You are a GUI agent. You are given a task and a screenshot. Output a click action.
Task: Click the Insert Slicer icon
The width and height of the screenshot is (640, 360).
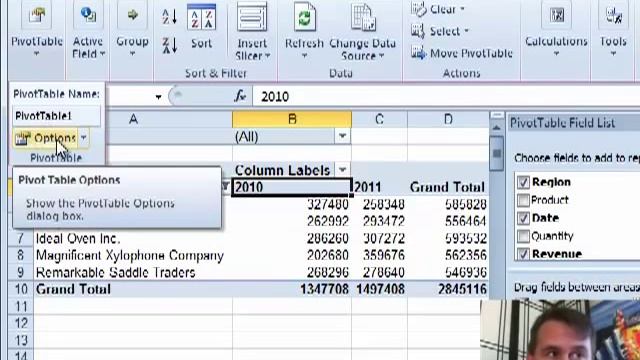252,18
